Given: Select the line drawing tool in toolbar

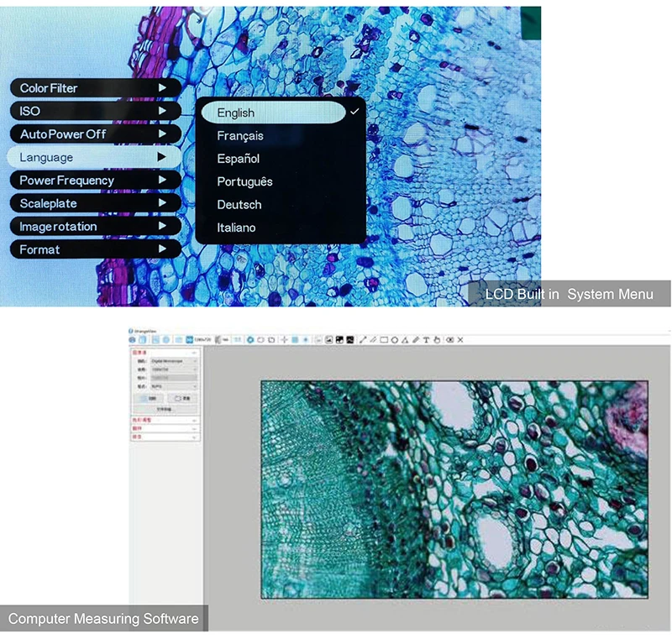Looking at the screenshot, I should (x=363, y=339).
